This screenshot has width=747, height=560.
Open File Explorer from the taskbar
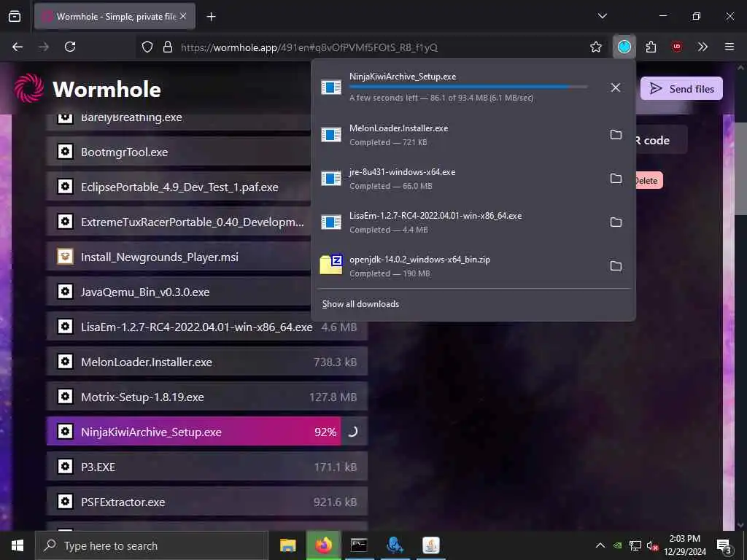pyautogui.click(x=287, y=545)
